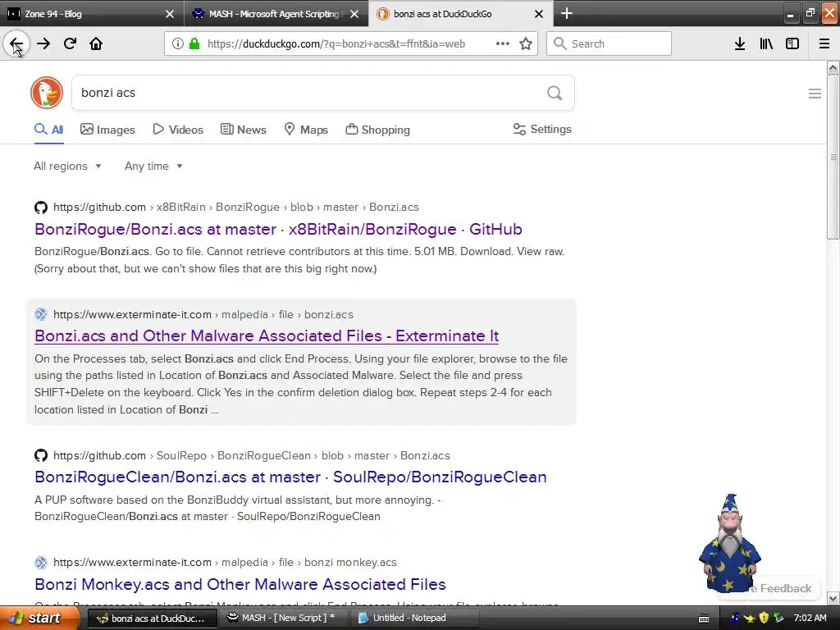
Task: Click the DuckDuckGo search magnifier button
Action: click(555, 94)
